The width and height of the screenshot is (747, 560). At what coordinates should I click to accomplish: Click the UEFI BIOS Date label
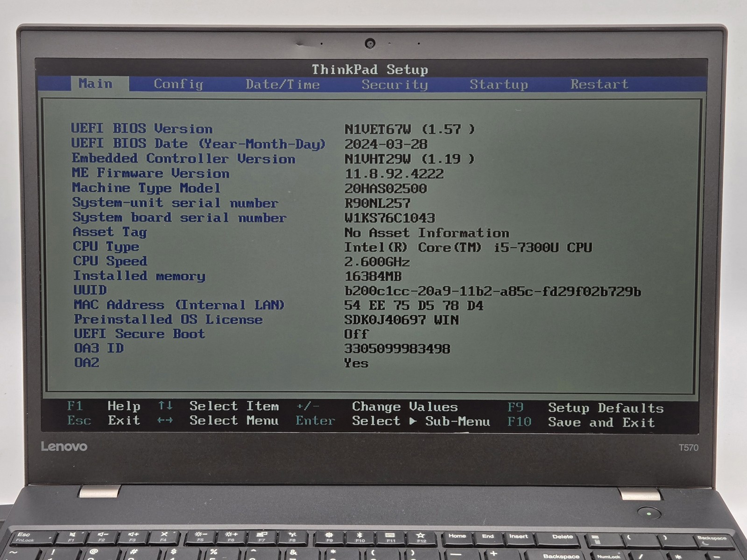pos(198,143)
